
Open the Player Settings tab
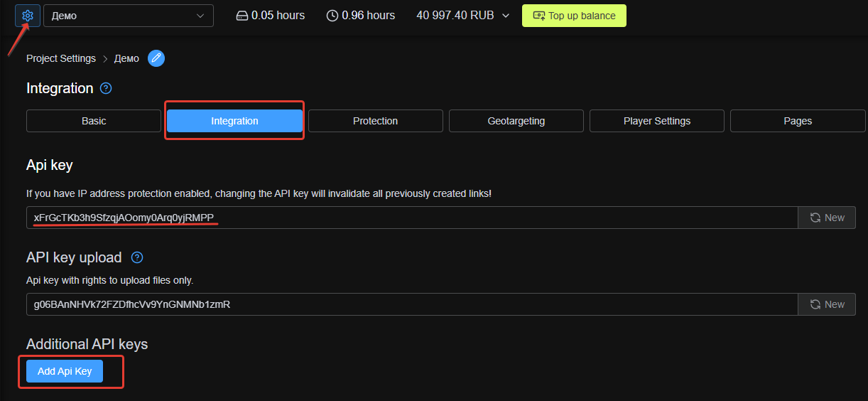tap(657, 121)
